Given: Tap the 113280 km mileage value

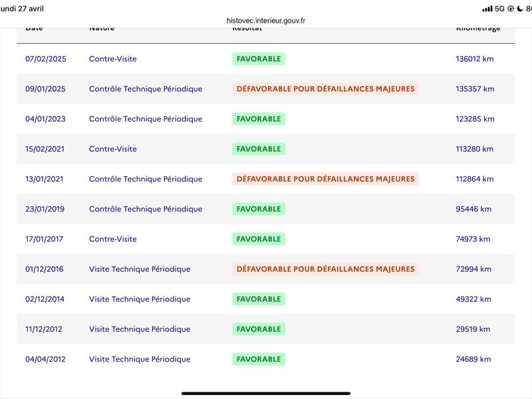Looking at the screenshot, I should pyautogui.click(x=474, y=148).
